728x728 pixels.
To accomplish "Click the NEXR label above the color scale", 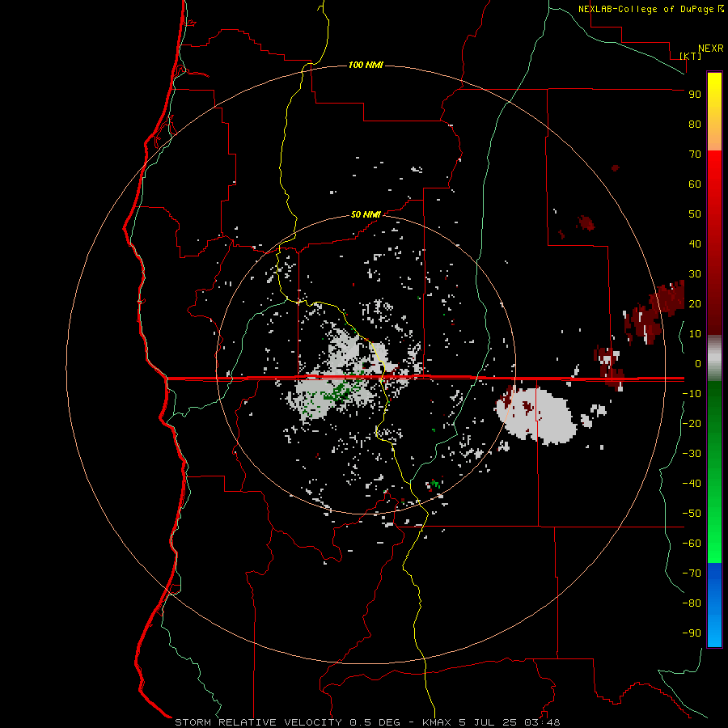I will tap(711, 49).
